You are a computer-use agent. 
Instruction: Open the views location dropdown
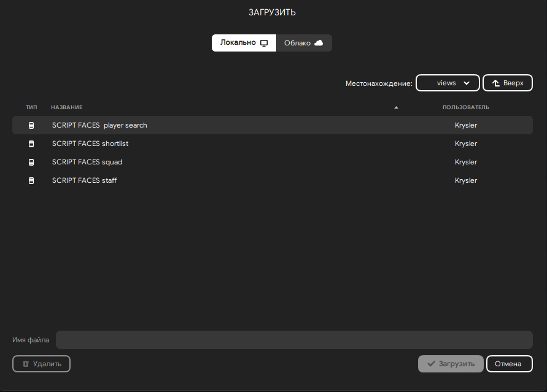(448, 83)
